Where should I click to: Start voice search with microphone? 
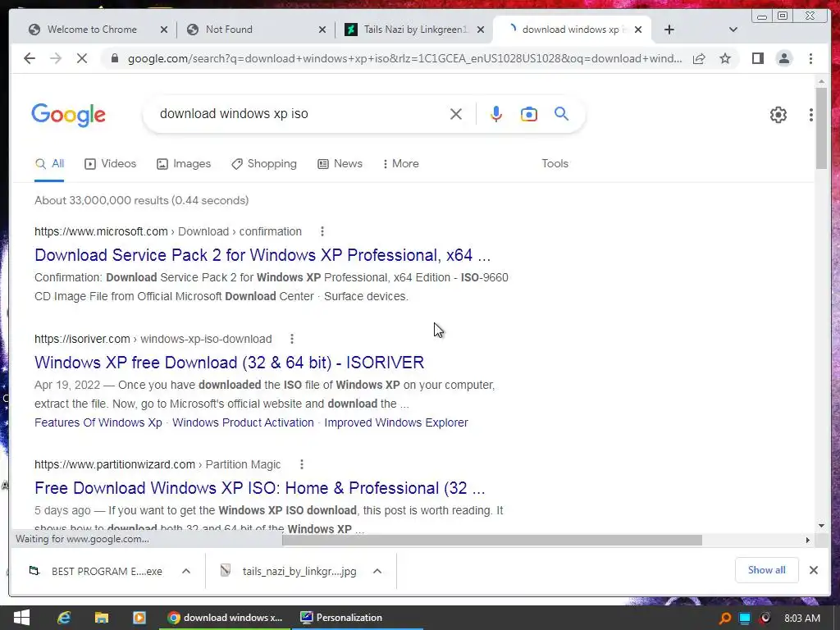[x=496, y=114]
